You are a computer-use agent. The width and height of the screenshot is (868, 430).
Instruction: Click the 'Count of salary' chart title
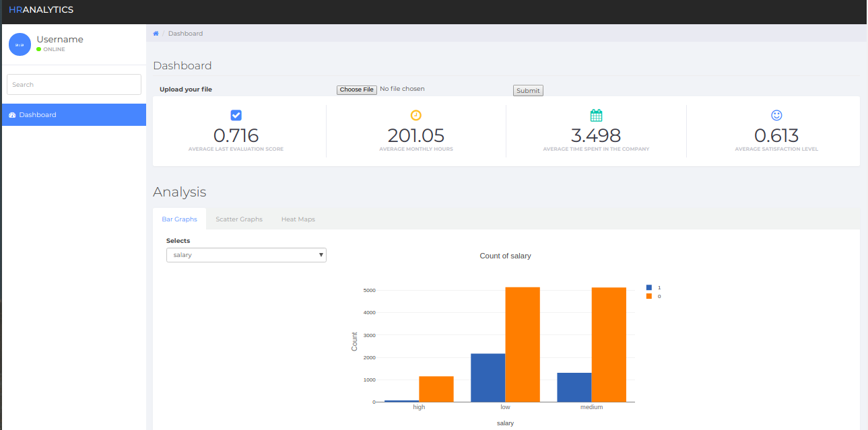pyautogui.click(x=505, y=256)
